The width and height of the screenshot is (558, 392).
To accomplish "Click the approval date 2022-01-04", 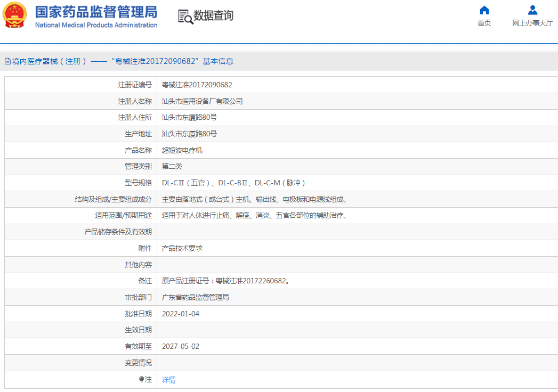I will pos(180,314).
